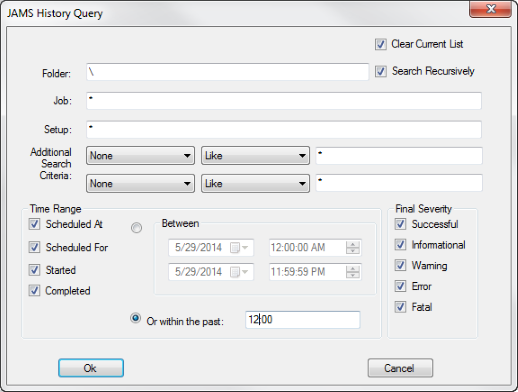Open the first Like operator dropdown
This screenshot has height=392, width=518.
pyautogui.click(x=255, y=155)
